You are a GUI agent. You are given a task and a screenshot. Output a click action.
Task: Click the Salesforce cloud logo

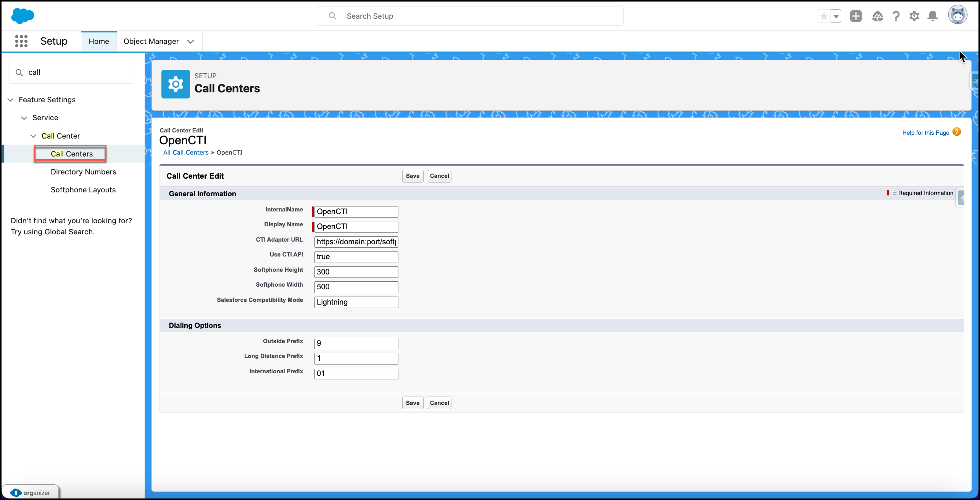[23, 16]
